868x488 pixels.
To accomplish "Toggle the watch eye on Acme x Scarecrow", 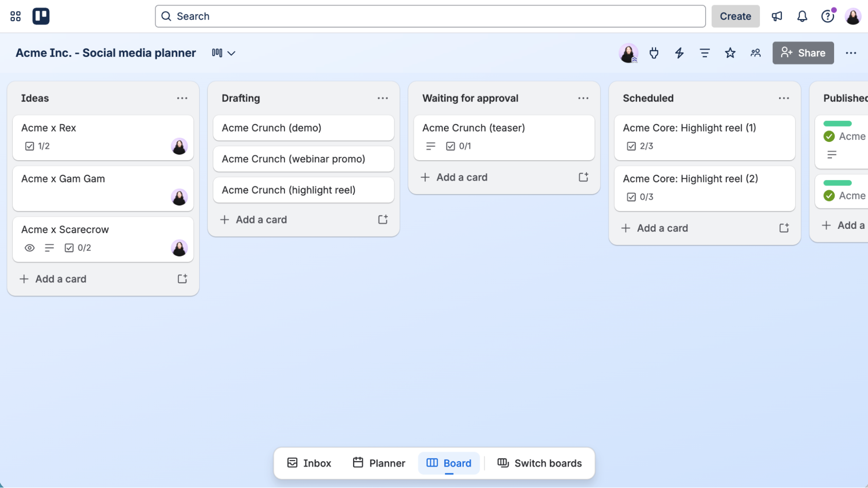I will click(x=30, y=247).
